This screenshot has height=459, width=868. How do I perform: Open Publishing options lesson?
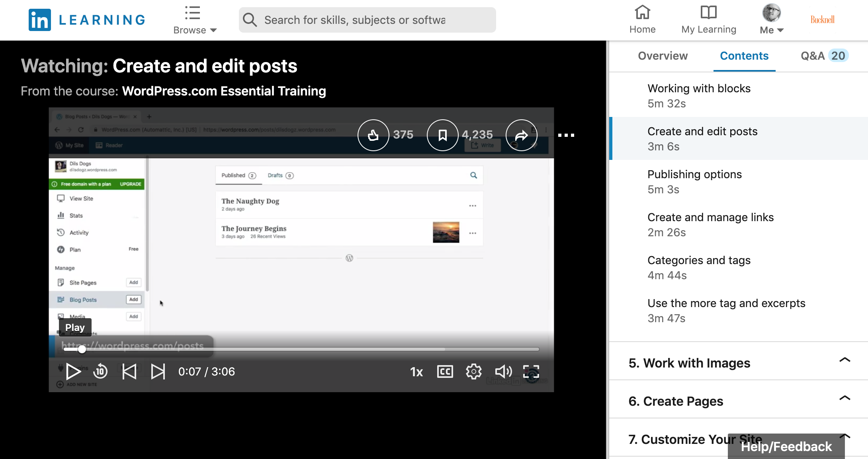pos(739,181)
